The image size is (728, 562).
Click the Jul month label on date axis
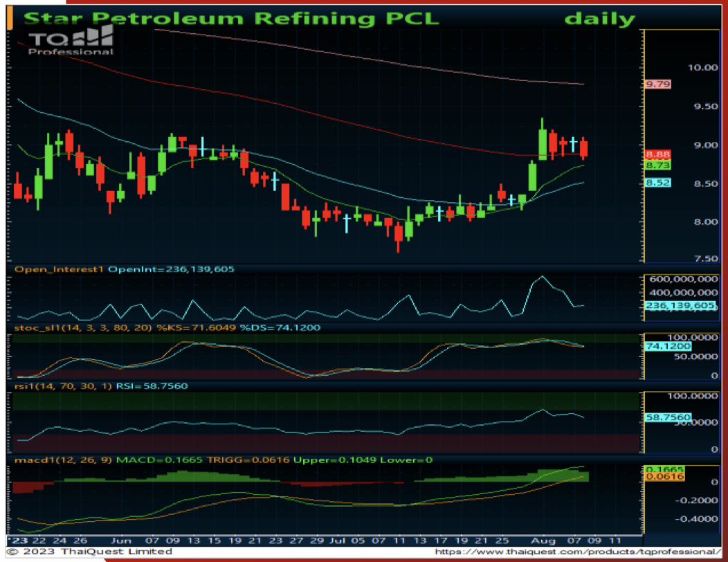(x=338, y=541)
